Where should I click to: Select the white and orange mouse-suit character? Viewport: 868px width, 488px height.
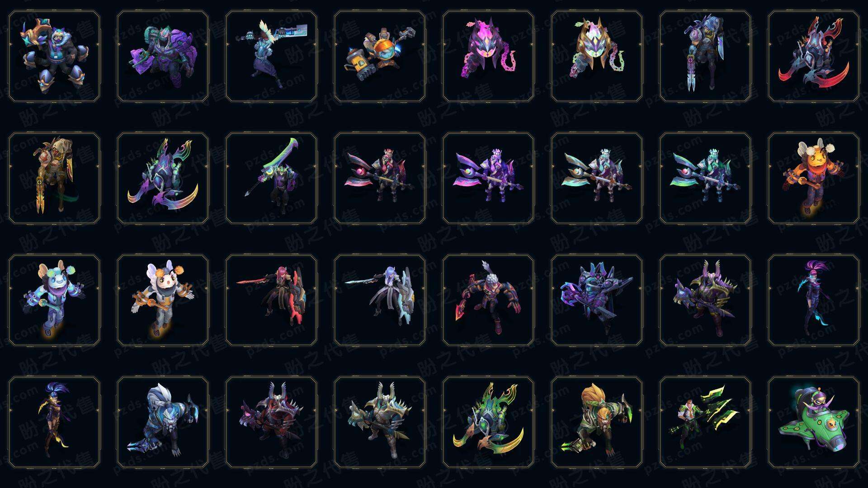point(163,300)
